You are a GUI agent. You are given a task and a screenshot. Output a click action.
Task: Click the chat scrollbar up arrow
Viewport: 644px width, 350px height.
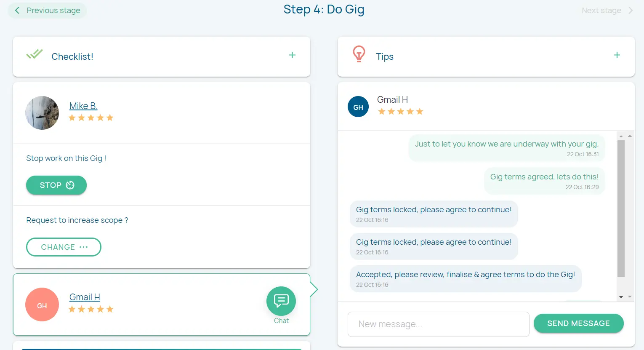621,136
